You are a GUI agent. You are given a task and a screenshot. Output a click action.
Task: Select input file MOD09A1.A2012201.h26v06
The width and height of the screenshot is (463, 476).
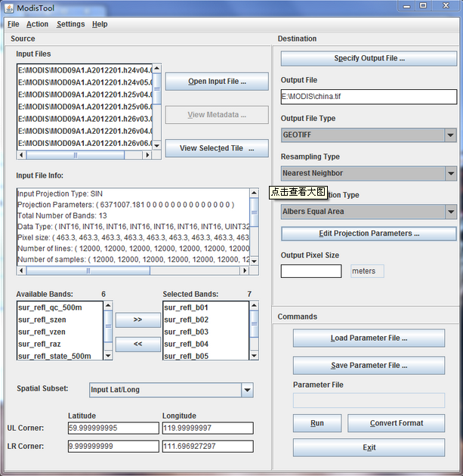(85, 143)
